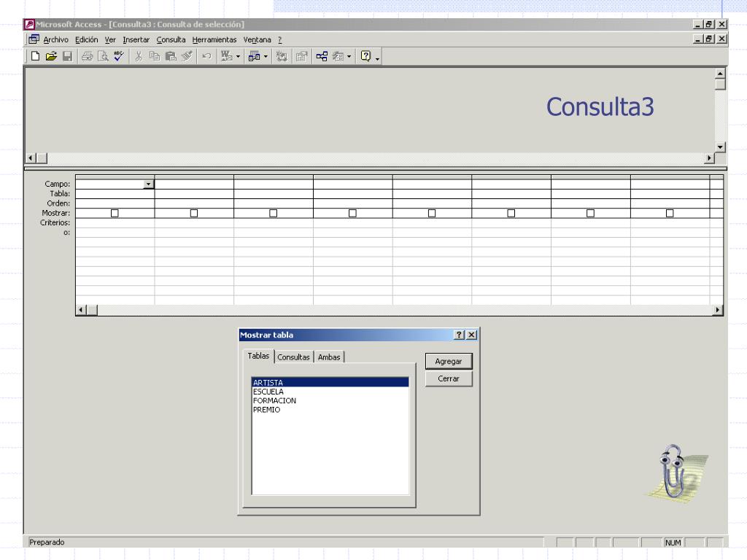Expand the Campo field dropdown arrow
This screenshot has width=747, height=560.
pos(149,184)
